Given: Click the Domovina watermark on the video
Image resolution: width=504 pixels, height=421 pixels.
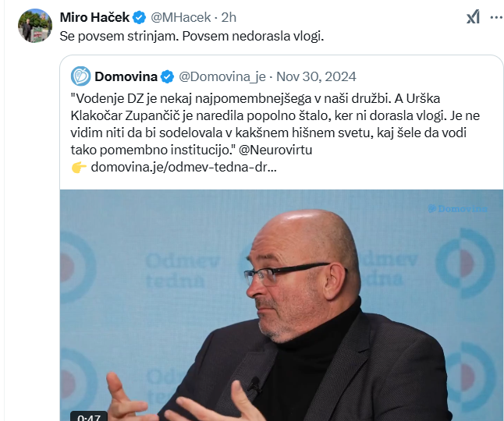Looking at the screenshot, I should coord(457,209).
